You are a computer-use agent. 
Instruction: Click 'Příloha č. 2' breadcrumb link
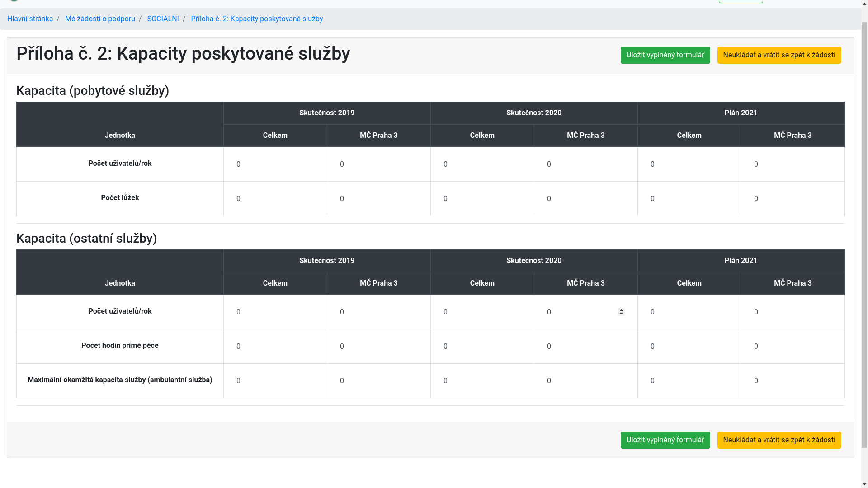click(256, 19)
